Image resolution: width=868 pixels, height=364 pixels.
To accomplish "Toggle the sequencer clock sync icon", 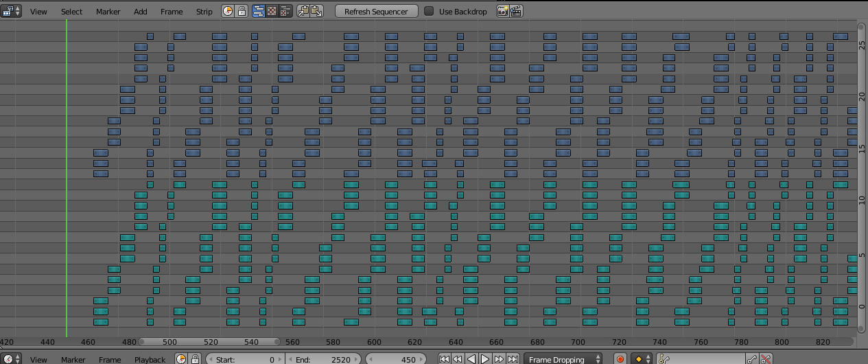I will 228,11.
